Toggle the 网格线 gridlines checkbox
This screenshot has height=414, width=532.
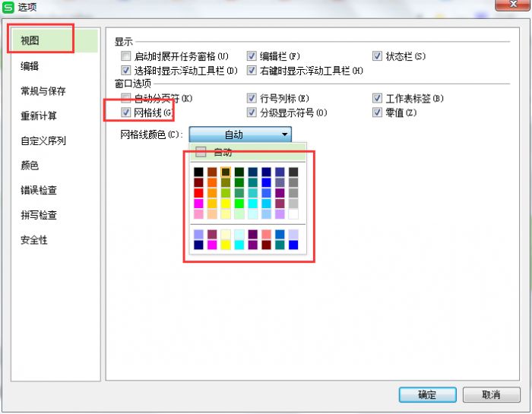point(126,112)
